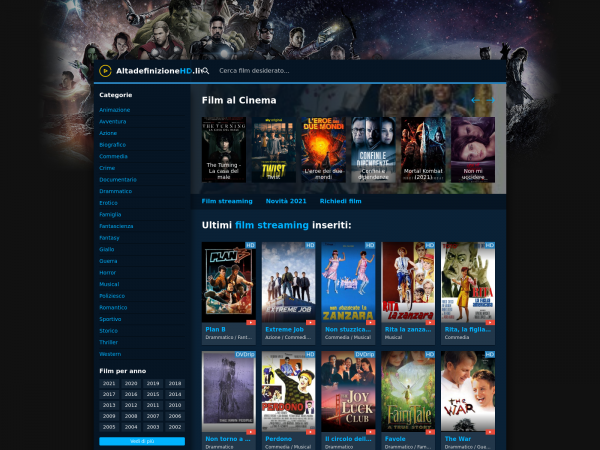This screenshot has height=450, width=600.
Task: Select the Fantascienza category
Action: [116, 226]
